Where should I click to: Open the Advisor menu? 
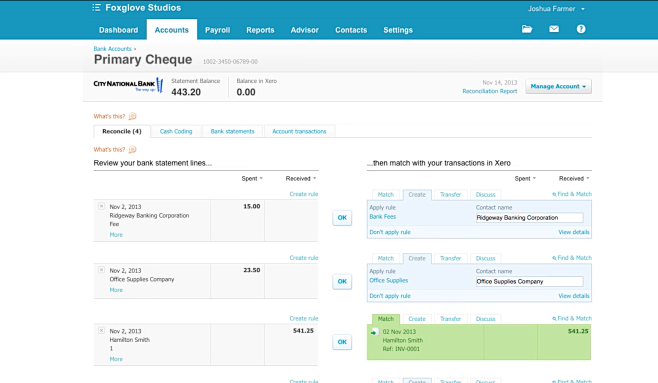[305, 30]
